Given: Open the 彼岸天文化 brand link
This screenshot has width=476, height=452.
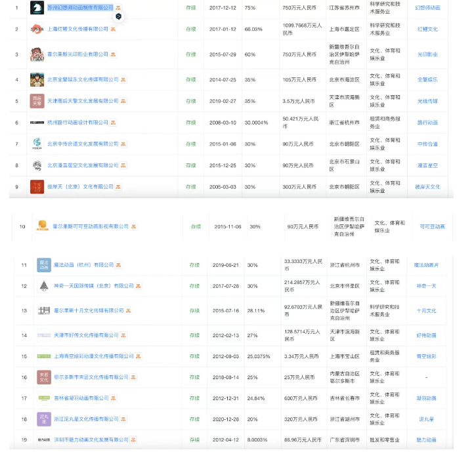Looking at the screenshot, I should click(x=427, y=187).
